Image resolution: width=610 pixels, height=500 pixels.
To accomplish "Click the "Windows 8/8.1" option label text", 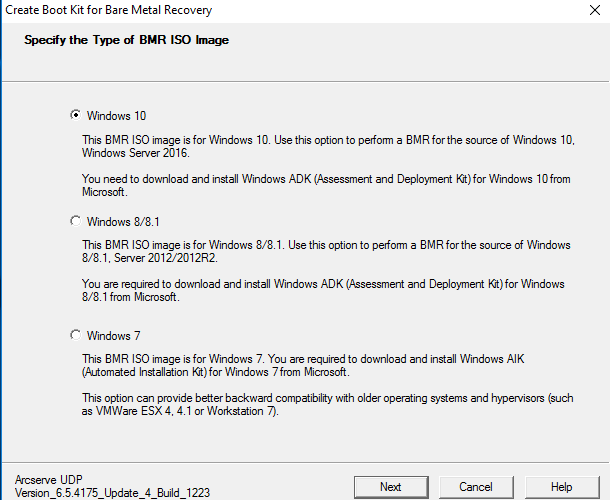I will click(x=123, y=222).
